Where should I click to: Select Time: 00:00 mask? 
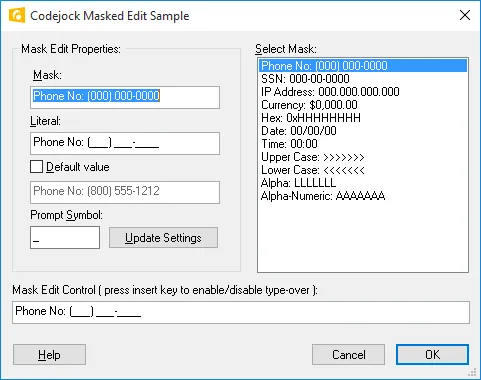(363, 144)
